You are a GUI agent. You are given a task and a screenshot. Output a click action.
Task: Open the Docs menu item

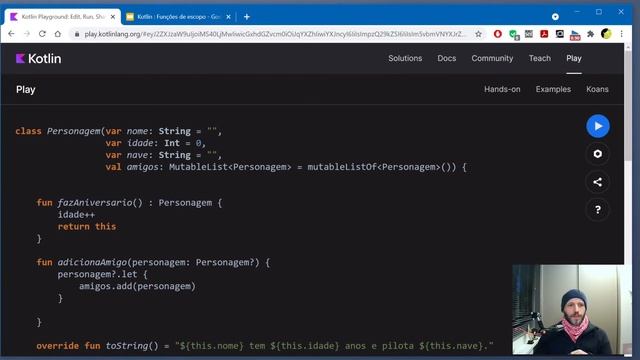pyautogui.click(x=447, y=58)
